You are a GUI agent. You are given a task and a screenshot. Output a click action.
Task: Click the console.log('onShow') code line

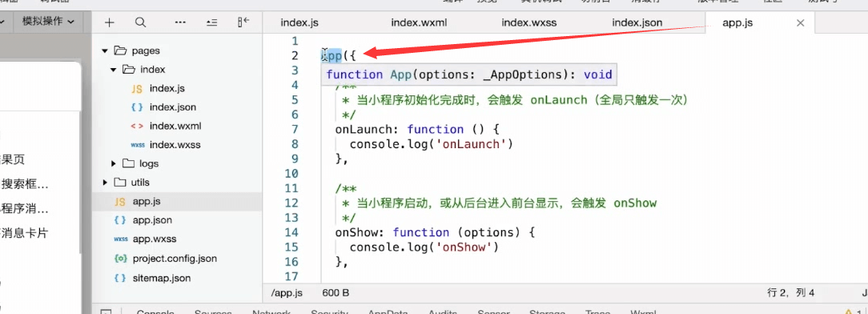click(424, 248)
